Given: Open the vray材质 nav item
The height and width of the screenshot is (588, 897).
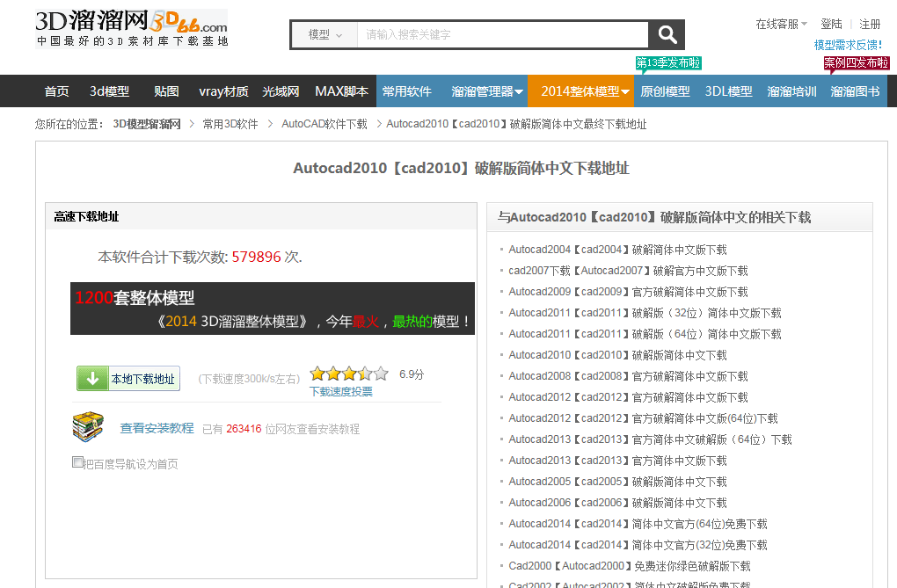Looking at the screenshot, I should (223, 91).
